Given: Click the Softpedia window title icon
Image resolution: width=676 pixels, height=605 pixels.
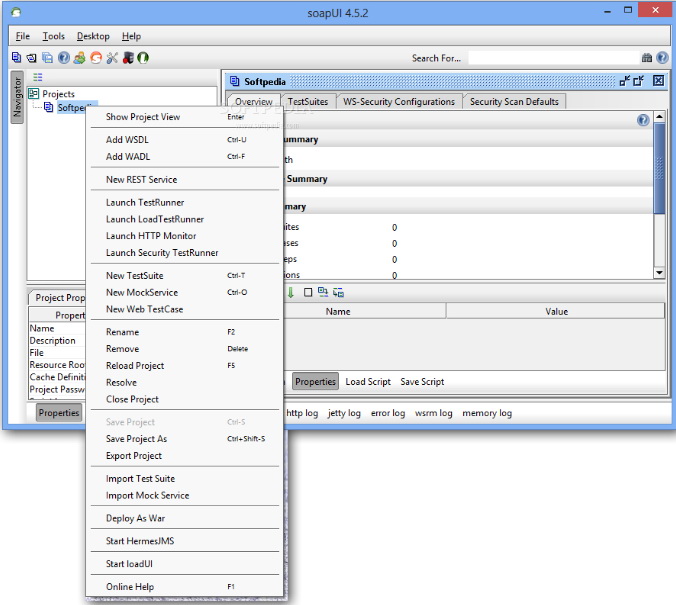Looking at the screenshot, I should [235, 81].
